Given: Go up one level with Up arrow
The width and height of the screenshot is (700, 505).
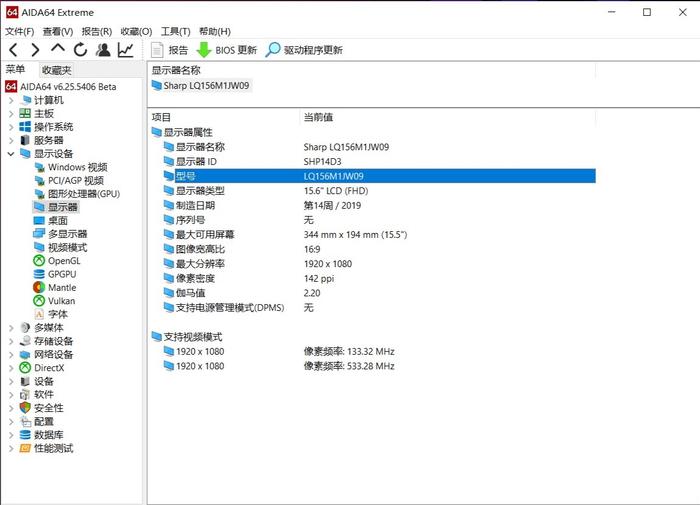Looking at the screenshot, I should [x=58, y=48].
